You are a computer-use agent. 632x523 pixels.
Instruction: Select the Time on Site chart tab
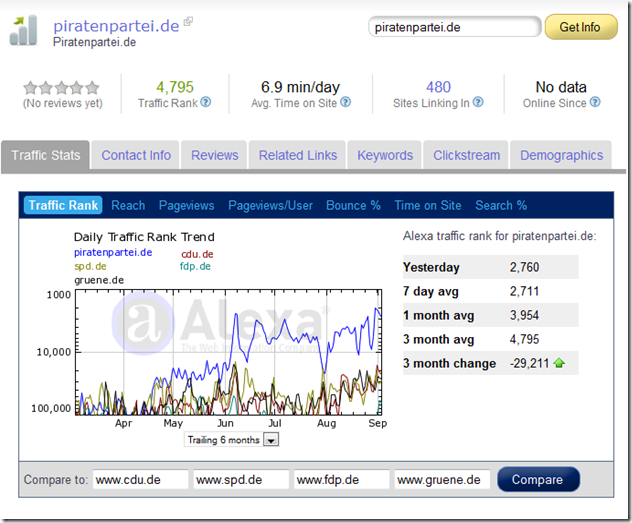pyautogui.click(x=428, y=205)
